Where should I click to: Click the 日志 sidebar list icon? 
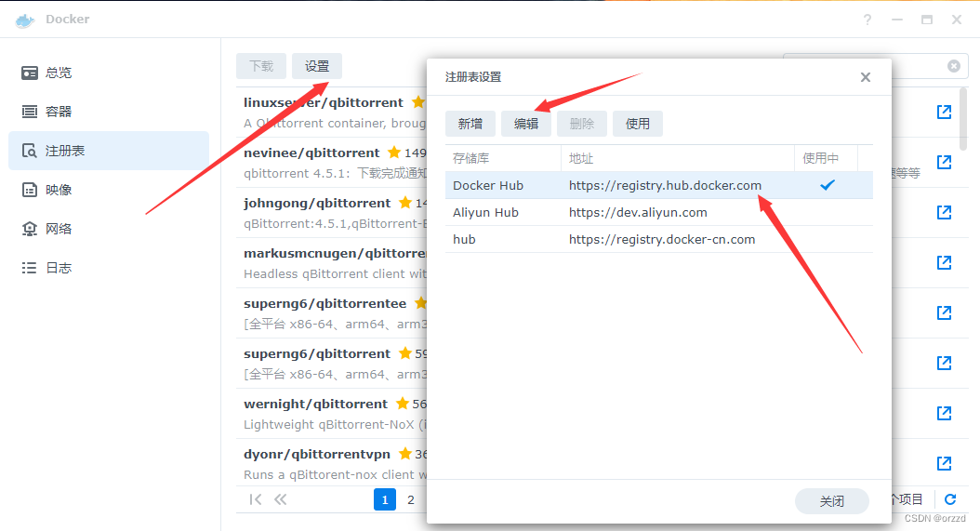30,268
